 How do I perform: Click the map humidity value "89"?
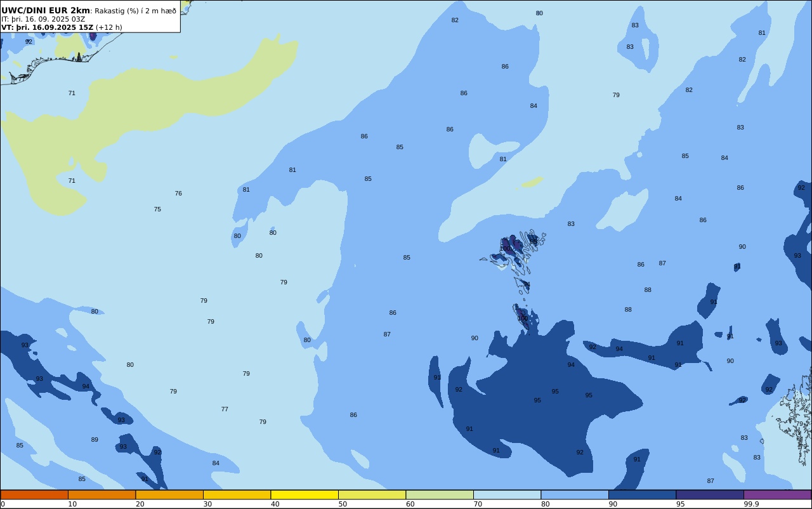click(x=95, y=440)
